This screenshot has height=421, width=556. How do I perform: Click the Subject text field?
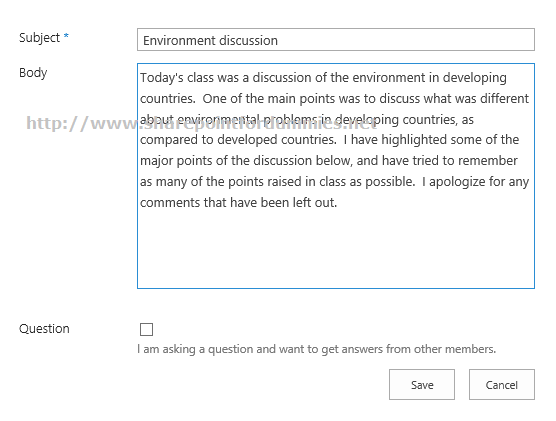click(x=336, y=40)
